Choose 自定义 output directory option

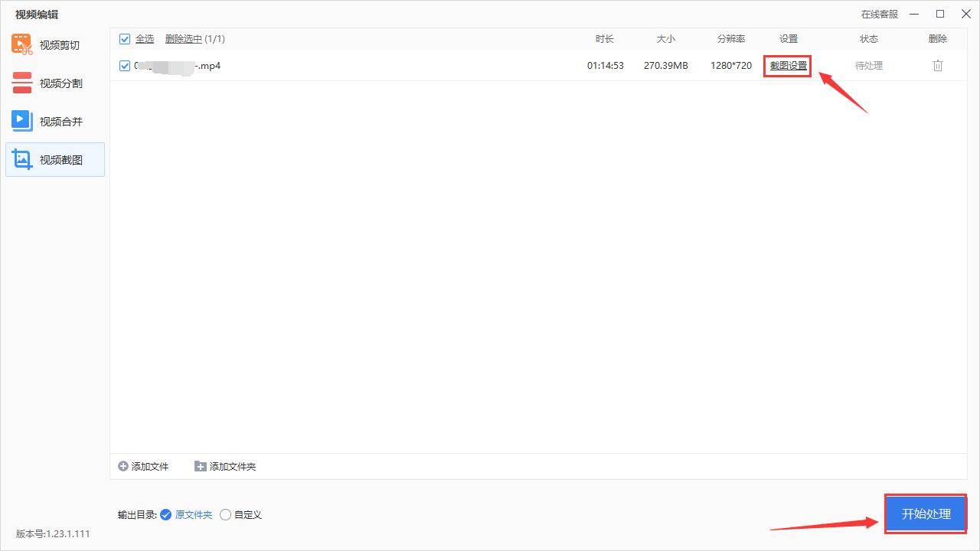241,515
